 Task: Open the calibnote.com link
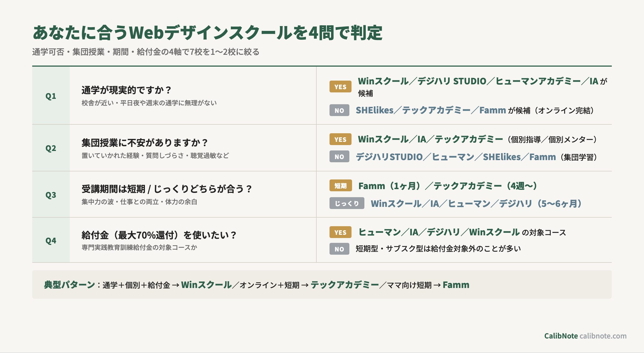tap(603, 336)
